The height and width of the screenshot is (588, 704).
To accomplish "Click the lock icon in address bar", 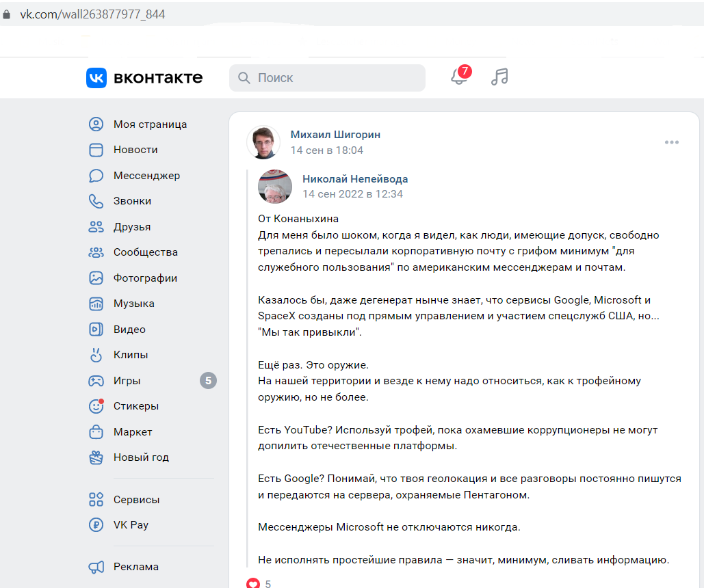I will 7,14.
